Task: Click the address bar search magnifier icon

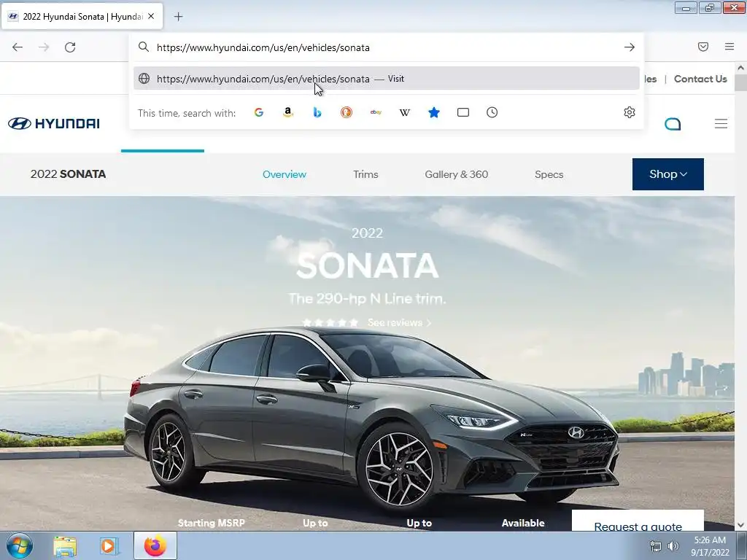Action: [x=144, y=47]
